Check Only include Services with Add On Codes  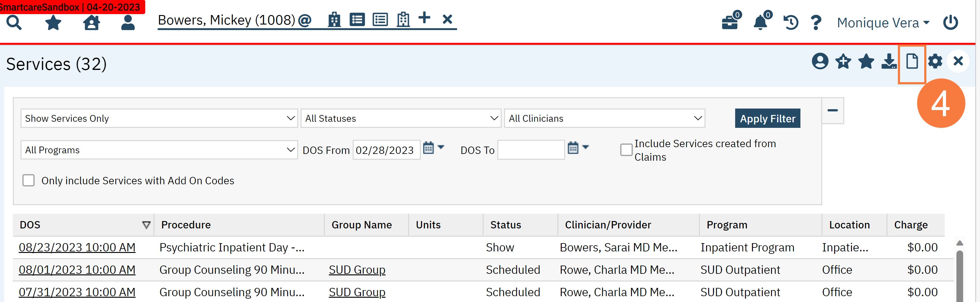(x=28, y=181)
